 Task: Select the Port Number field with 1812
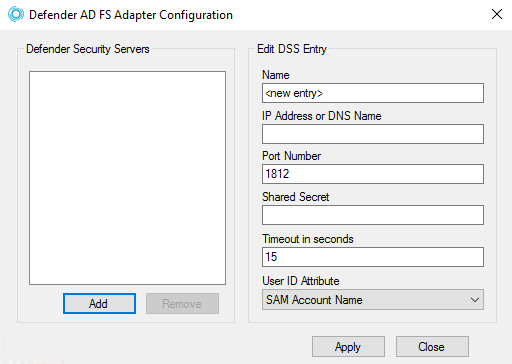tap(373, 174)
